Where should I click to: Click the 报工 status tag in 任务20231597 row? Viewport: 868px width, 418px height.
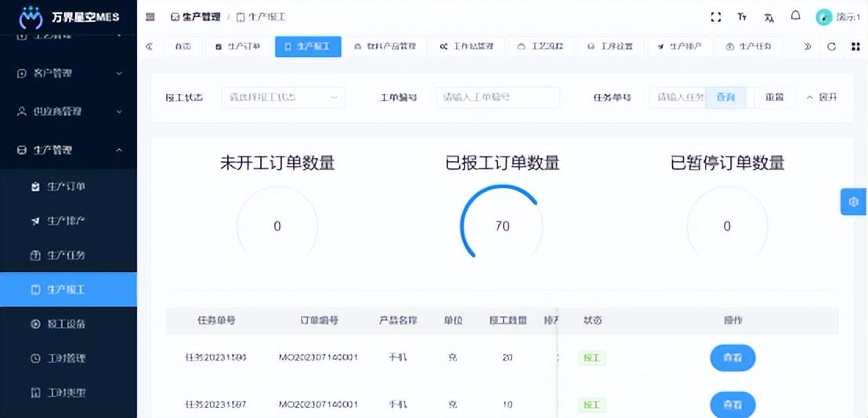pos(591,405)
